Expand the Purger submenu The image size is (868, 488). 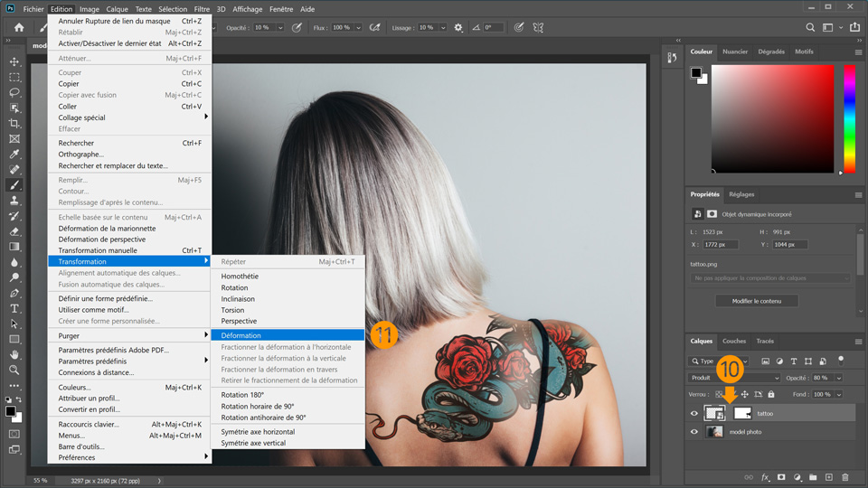pyautogui.click(x=129, y=336)
